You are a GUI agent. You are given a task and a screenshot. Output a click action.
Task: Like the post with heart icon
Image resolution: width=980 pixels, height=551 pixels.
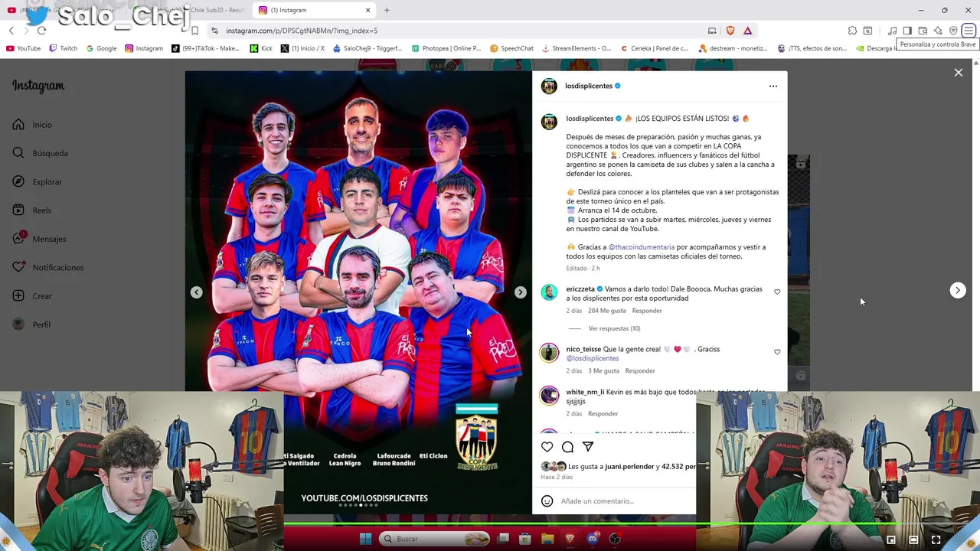[547, 447]
